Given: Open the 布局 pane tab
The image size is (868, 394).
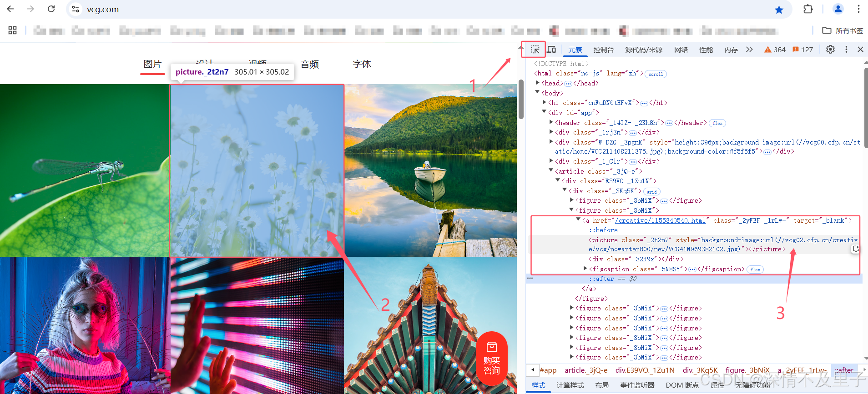Looking at the screenshot, I should point(602,385).
